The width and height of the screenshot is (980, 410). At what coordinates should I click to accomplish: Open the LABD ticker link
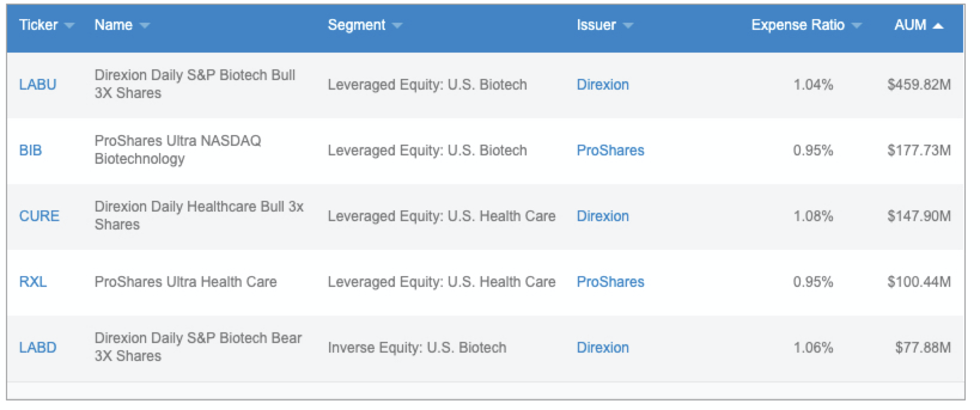click(38, 348)
